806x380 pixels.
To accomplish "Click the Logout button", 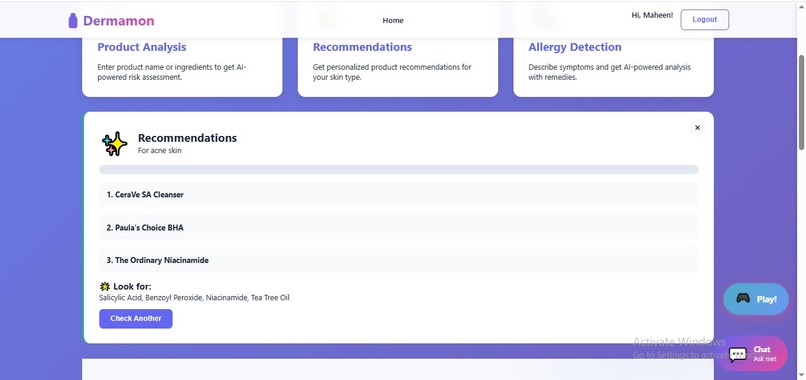I will pos(704,20).
